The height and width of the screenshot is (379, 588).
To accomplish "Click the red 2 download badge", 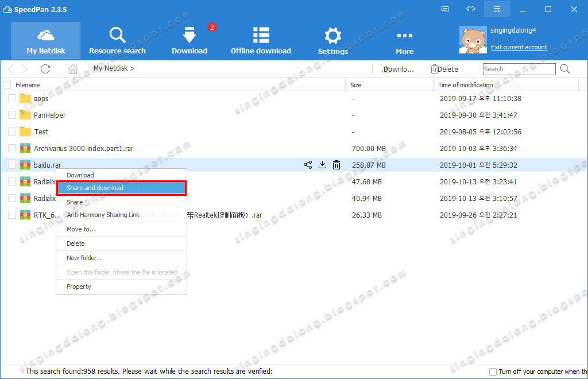I will (x=212, y=27).
